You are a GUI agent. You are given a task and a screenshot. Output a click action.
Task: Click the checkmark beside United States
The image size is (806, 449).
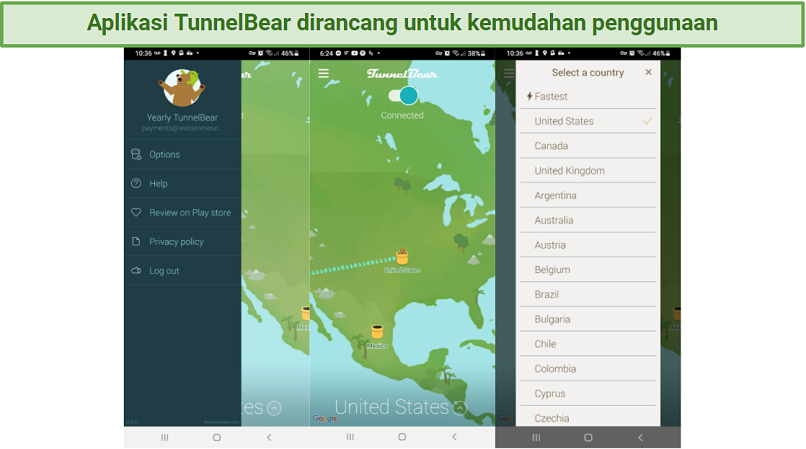648,121
